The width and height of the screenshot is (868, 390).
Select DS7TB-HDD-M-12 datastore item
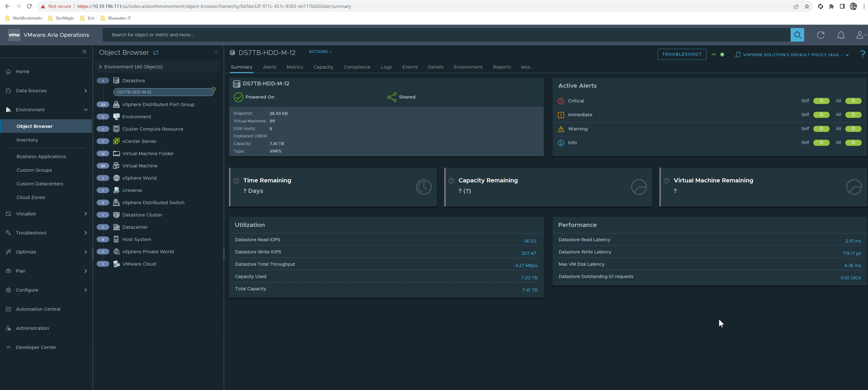163,92
